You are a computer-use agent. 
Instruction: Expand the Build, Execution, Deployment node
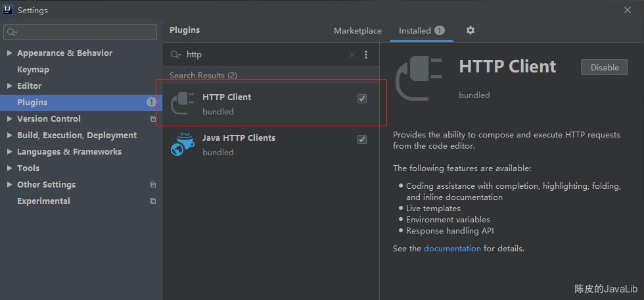tap(9, 135)
